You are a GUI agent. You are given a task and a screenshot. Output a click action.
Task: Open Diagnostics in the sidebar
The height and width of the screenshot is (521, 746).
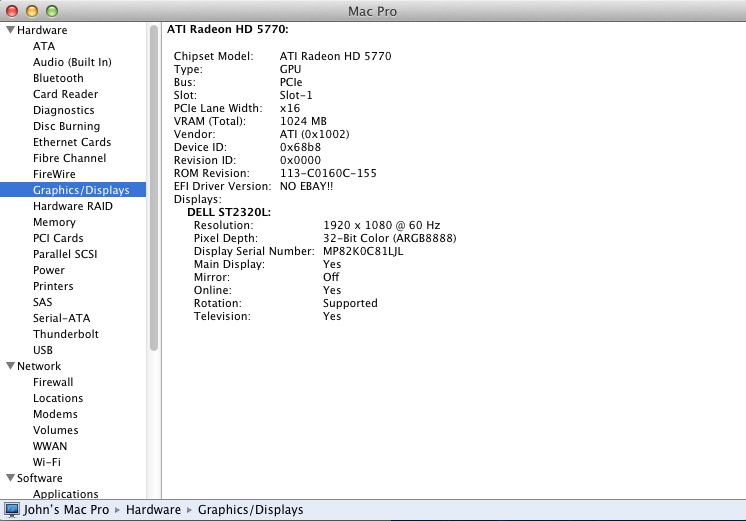point(64,110)
